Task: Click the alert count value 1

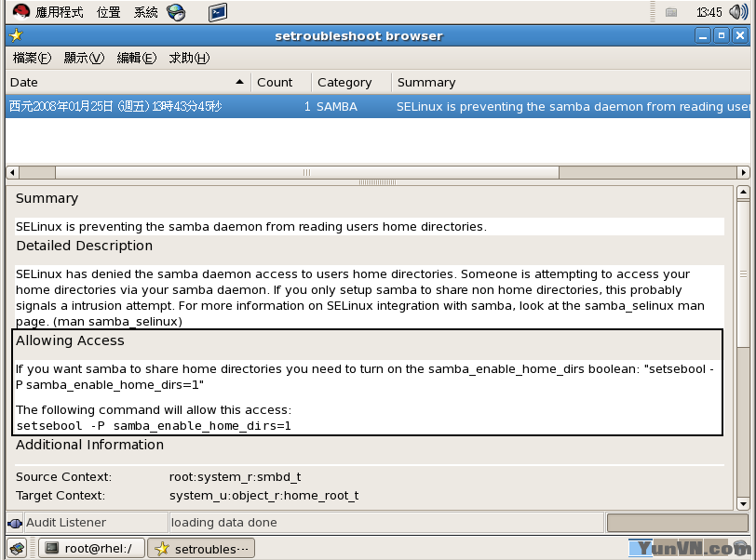Action: point(307,106)
